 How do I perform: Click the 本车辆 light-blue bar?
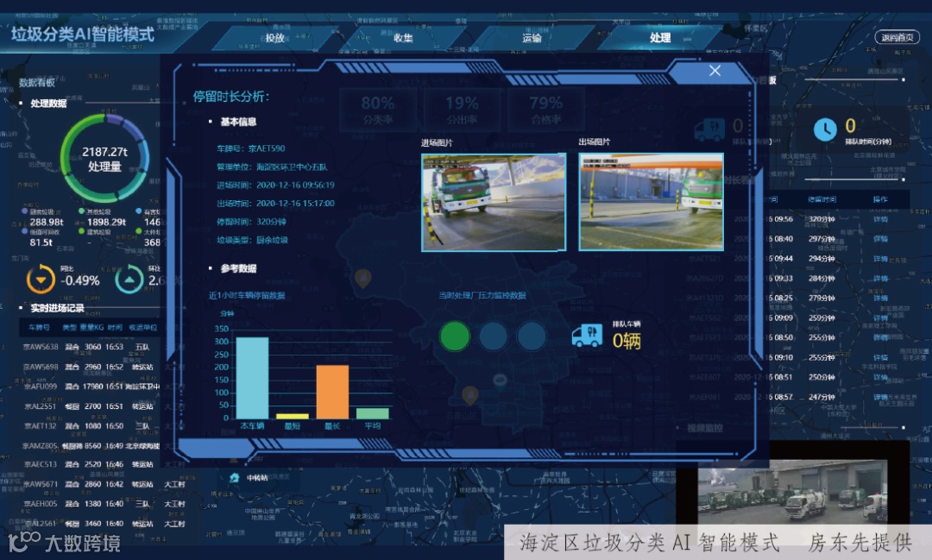[x=252, y=378]
